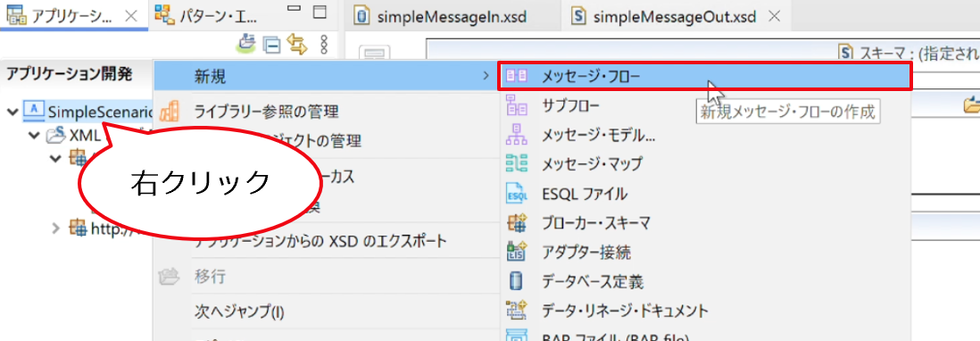This screenshot has width=980, height=341.
Task: Click the XML schema folder icon
Action: coord(56,136)
